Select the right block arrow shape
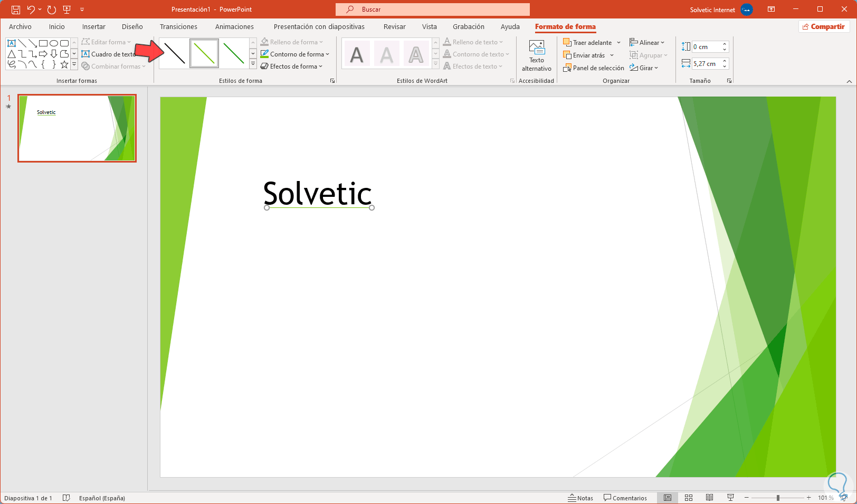 (x=43, y=54)
